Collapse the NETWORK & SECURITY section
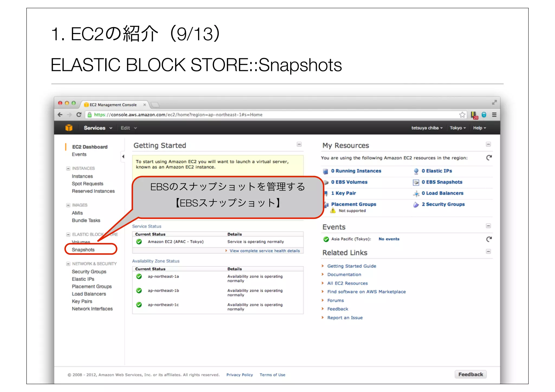 click(x=68, y=264)
